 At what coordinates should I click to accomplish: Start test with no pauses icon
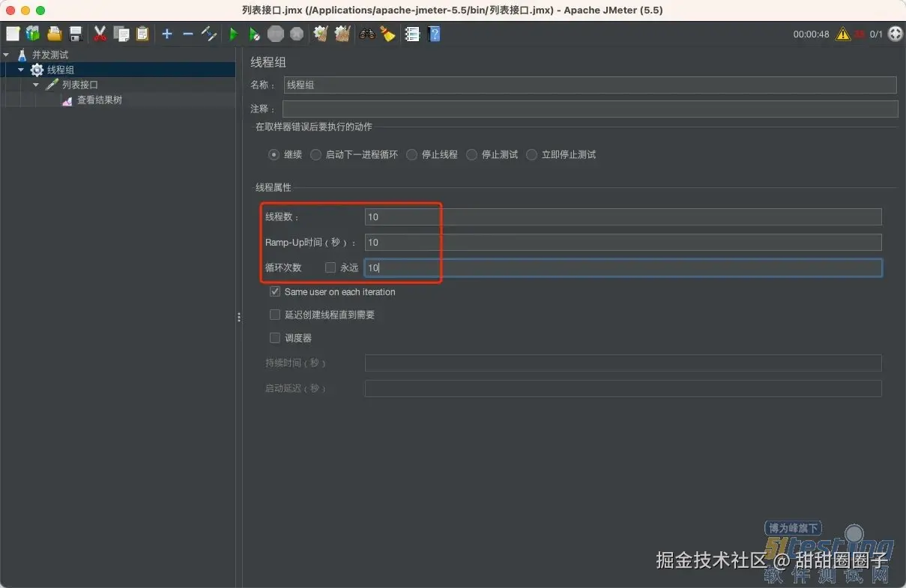(255, 34)
